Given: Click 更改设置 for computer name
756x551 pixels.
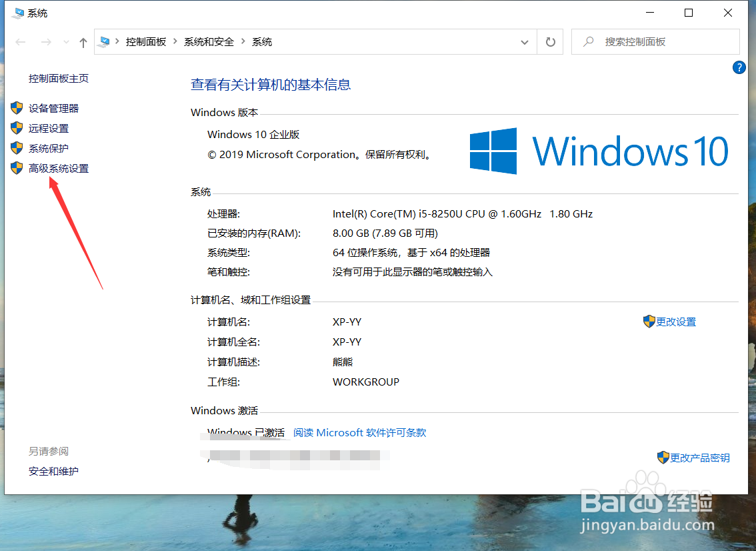Looking at the screenshot, I should point(675,322).
